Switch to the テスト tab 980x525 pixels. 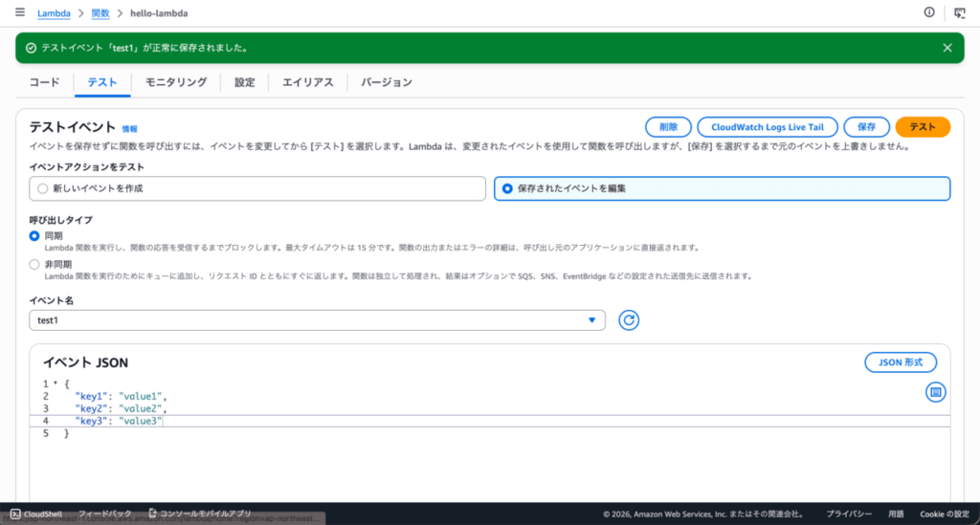click(102, 82)
